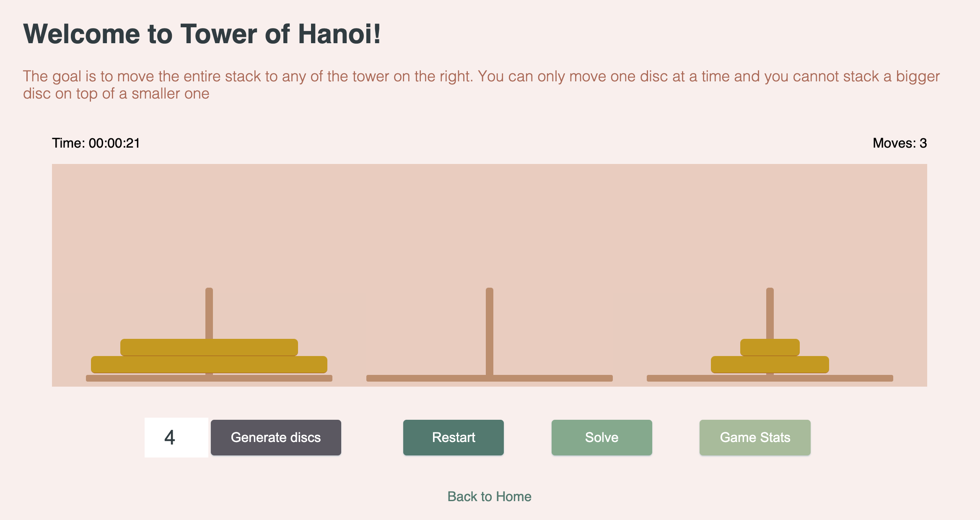Click the middle tower base platform

click(x=490, y=378)
